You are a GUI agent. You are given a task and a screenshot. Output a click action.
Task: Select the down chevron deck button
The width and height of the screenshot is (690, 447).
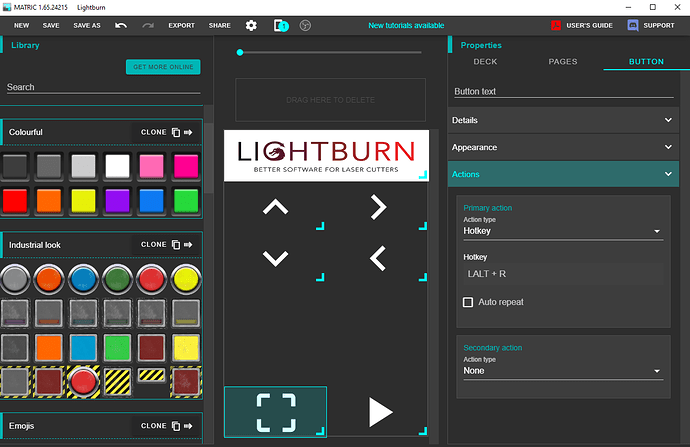point(275,258)
